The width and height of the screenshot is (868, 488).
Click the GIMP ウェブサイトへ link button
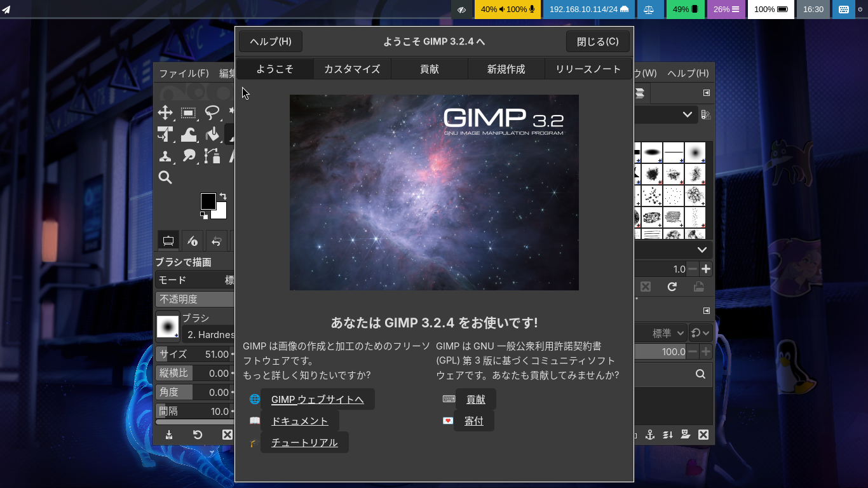[317, 399]
